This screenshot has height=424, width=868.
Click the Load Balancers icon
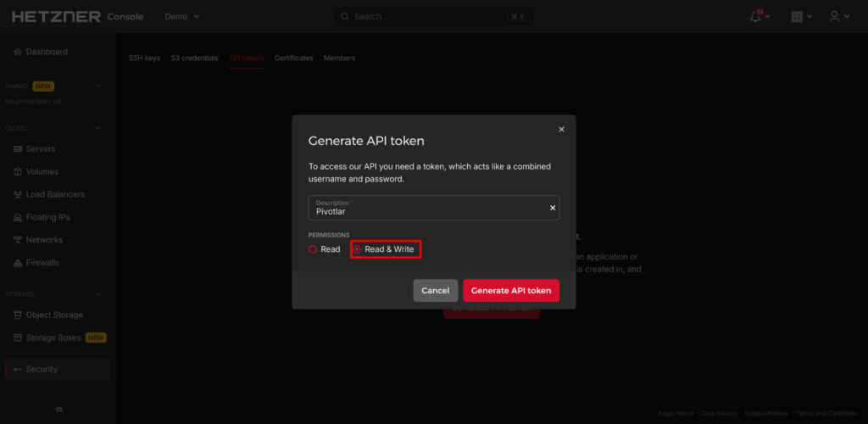pos(18,194)
